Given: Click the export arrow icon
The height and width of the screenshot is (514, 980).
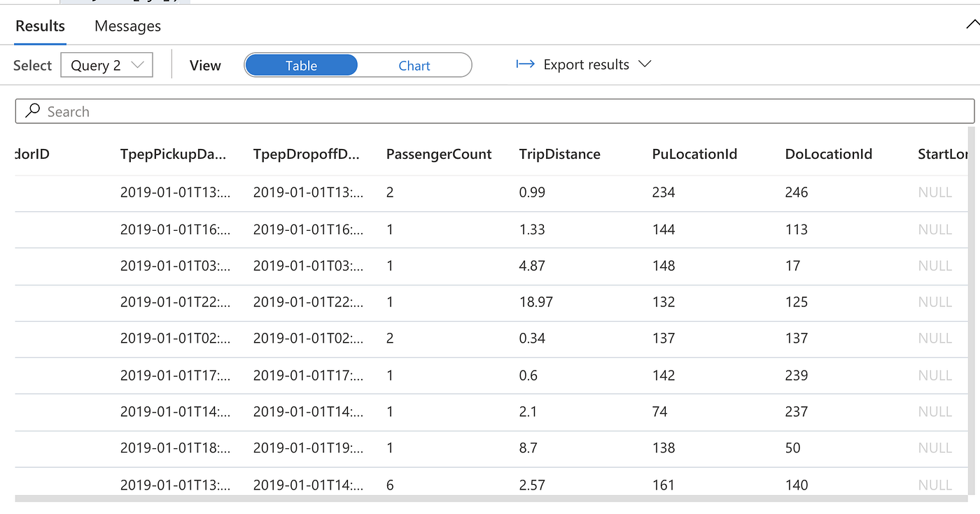Looking at the screenshot, I should click(x=525, y=64).
